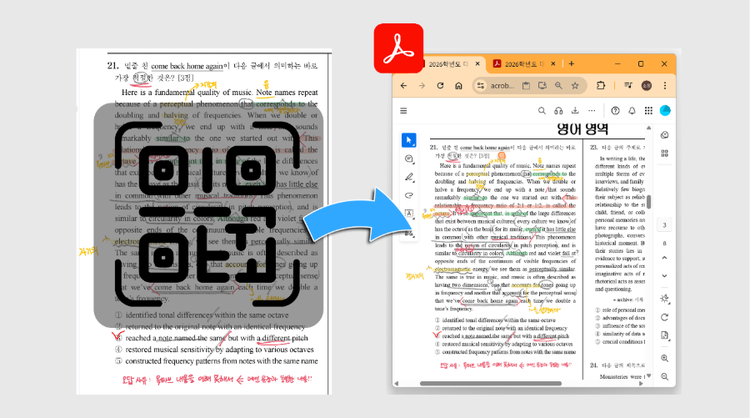This screenshot has width=750, height=418.
Task: Close the second browser tab
Action: tap(553, 64)
